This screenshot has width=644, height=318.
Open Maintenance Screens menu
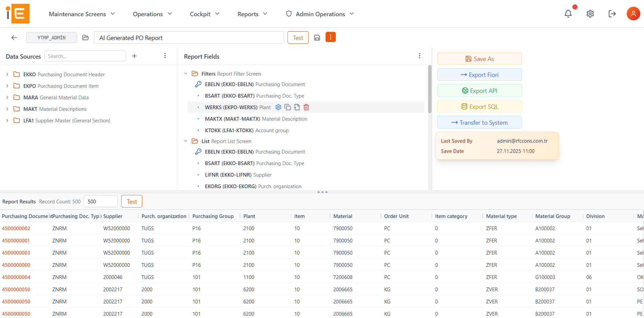(x=82, y=14)
